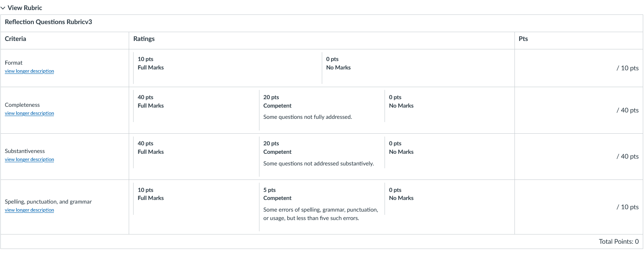The image size is (644, 261).
Task: Click the Reflection Questions Rubricv3 title
Action: pos(48,22)
